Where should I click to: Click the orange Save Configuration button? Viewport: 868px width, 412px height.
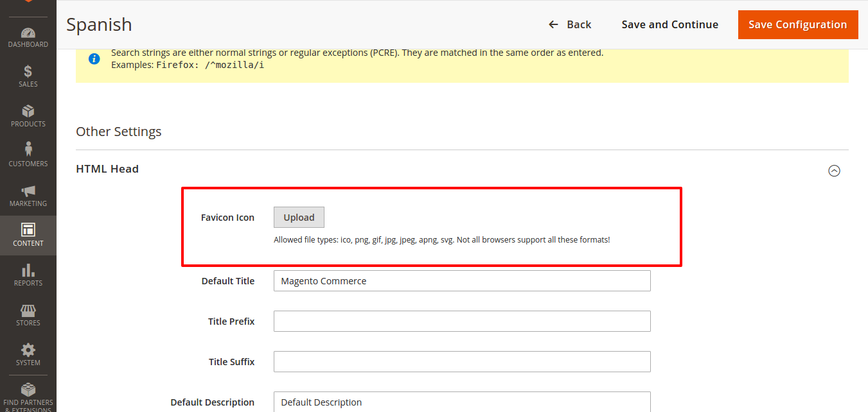[797, 24]
